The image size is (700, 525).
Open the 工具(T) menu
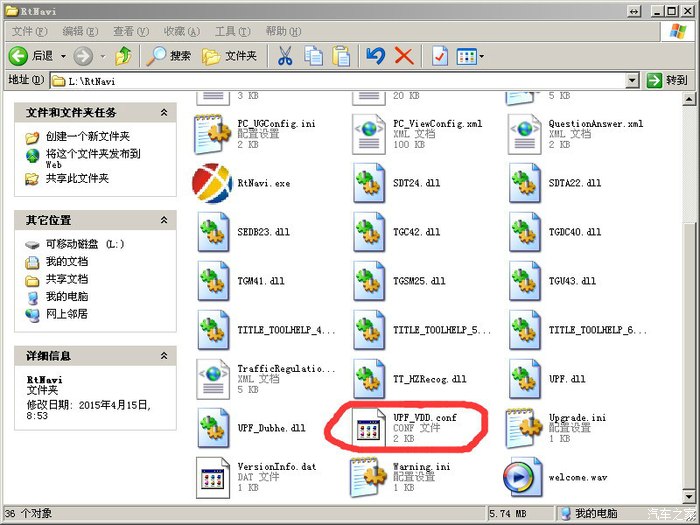pyautogui.click(x=232, y=32)
